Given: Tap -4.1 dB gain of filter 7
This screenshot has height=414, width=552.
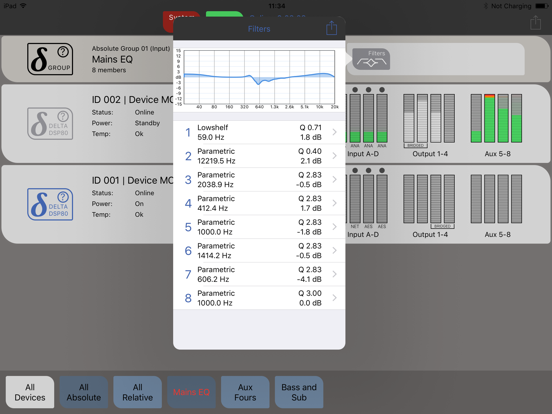Looking at the screenshot, I should pyautogui.click(x=309, y=279).
